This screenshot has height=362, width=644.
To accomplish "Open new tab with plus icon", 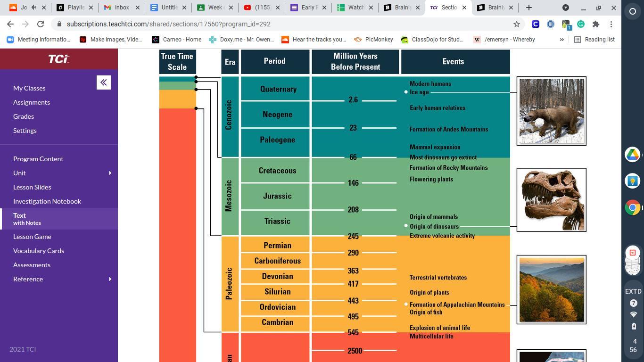I will click(528, 8).
